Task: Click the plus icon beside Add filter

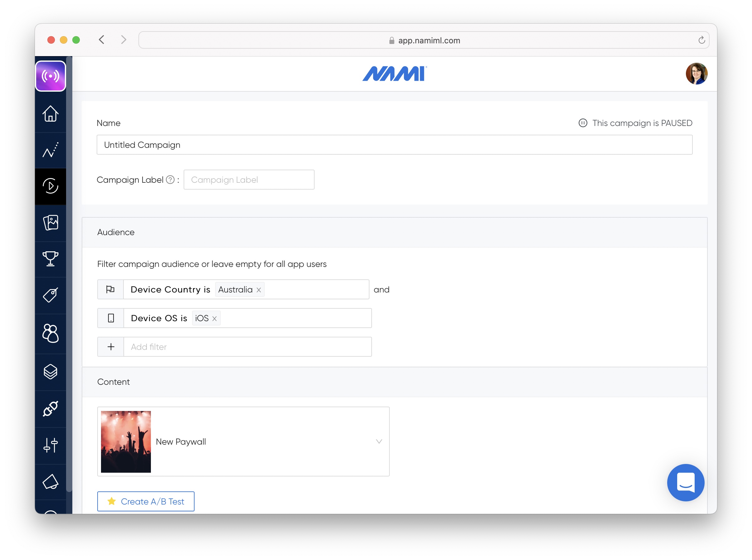Action: coord(111,347)
